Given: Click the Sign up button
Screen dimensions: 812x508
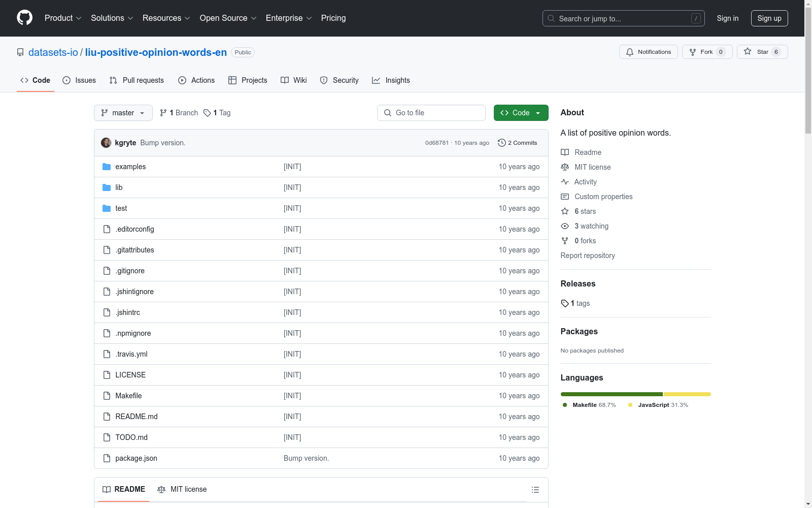Looking at the screenshot, I should pos(769,18).
